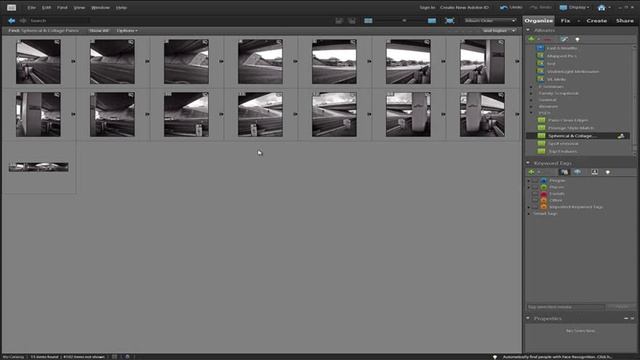640x360 pixels.
Task: Click the Face Recognition status bar message
Action: [x=557, y=357]
